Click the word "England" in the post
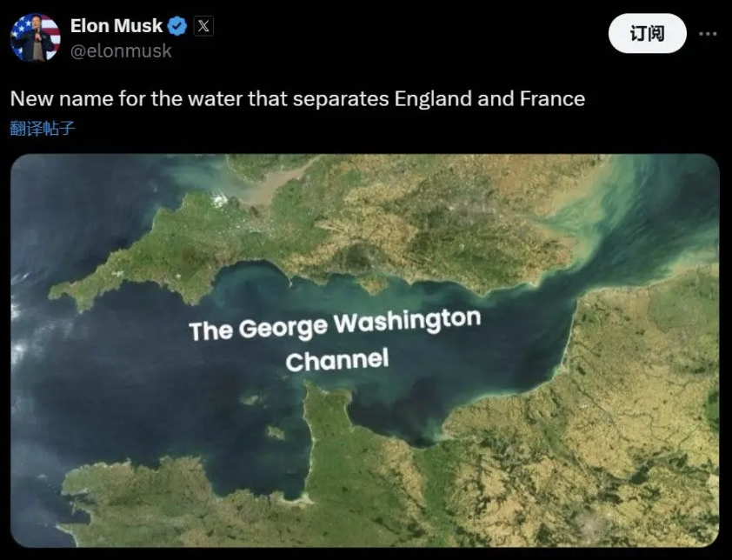Screen dimensions: 732x560 coord(433,98)
